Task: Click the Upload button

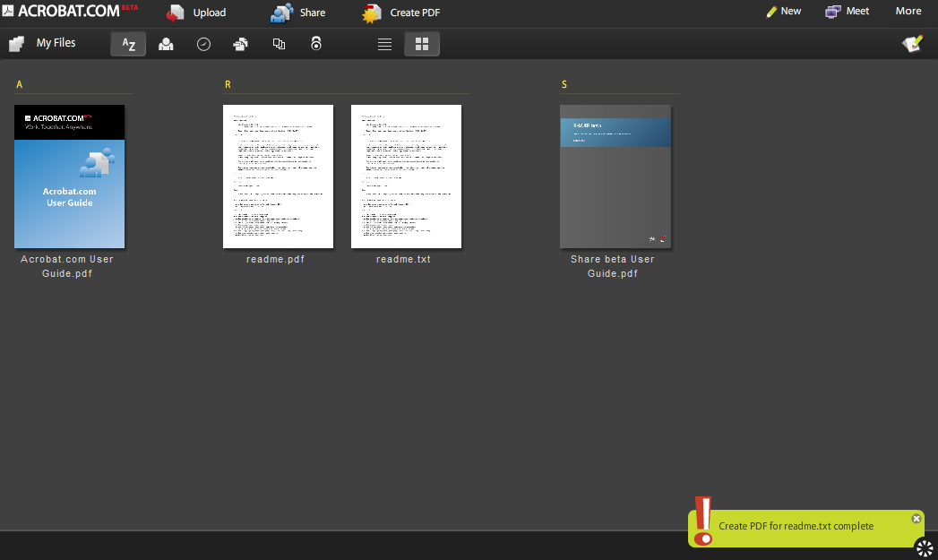Action: point(196,13)
